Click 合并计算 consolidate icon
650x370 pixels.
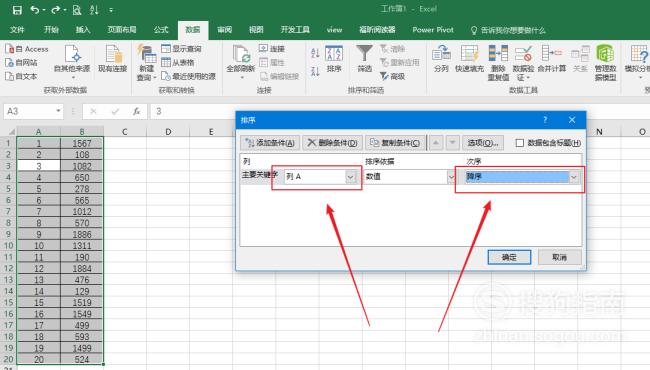tap(552, 59)
